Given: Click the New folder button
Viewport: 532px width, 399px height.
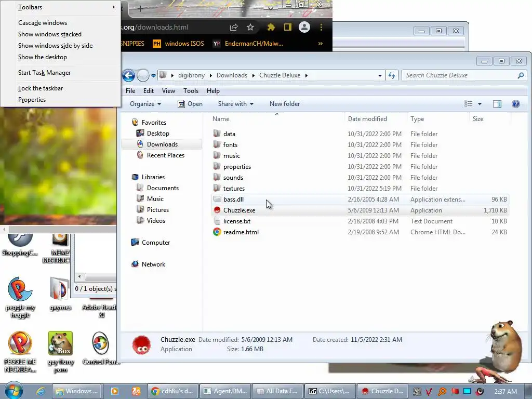Looking at the screenshot, I should 285,104.
